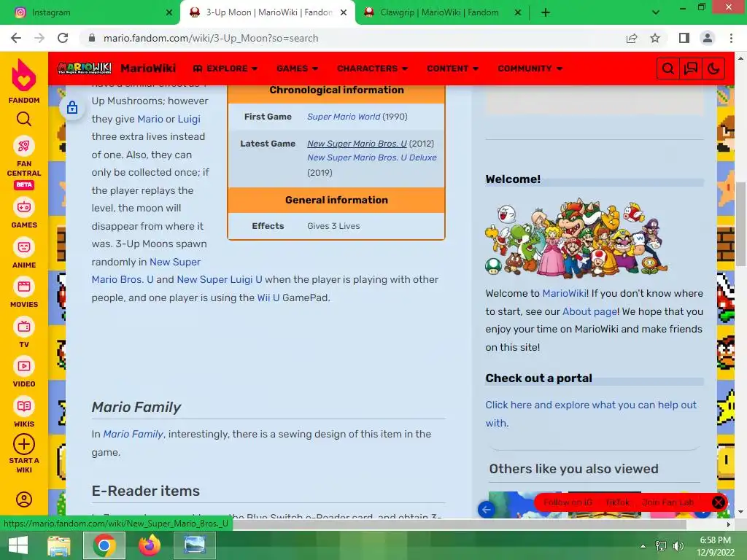Click the browser back arrow

16,38
